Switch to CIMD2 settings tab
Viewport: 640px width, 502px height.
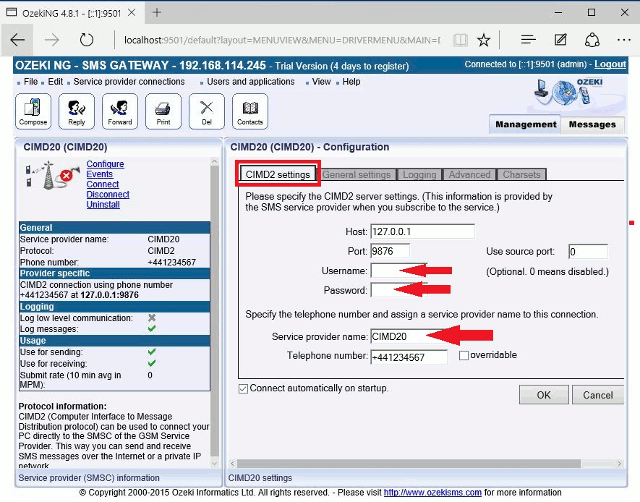coord(278,175)
